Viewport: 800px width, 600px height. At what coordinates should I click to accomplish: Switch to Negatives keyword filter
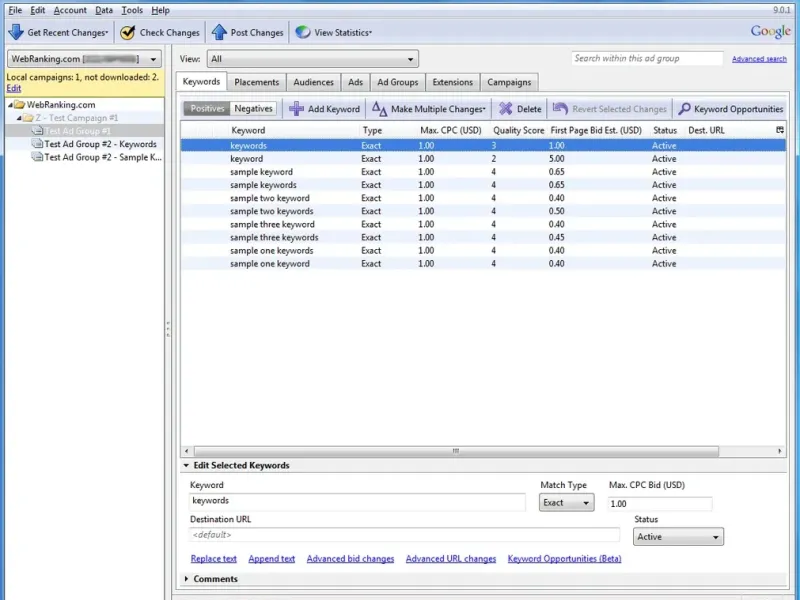[x=253, y=109]
